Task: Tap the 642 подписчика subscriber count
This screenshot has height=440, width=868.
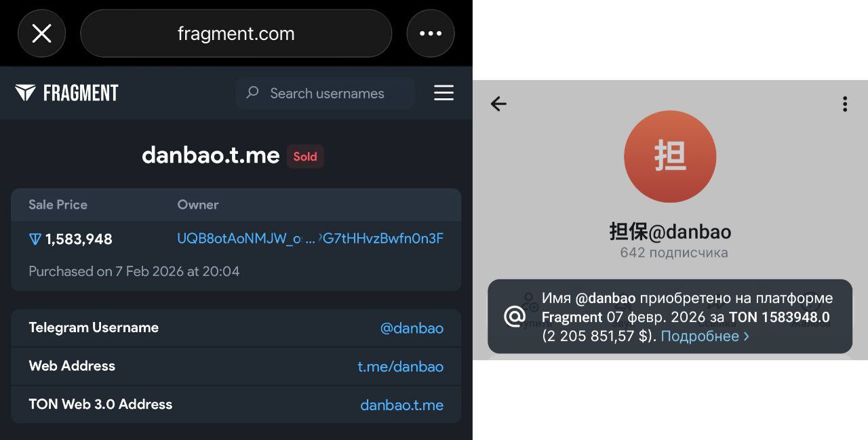Action: point(674,253)
